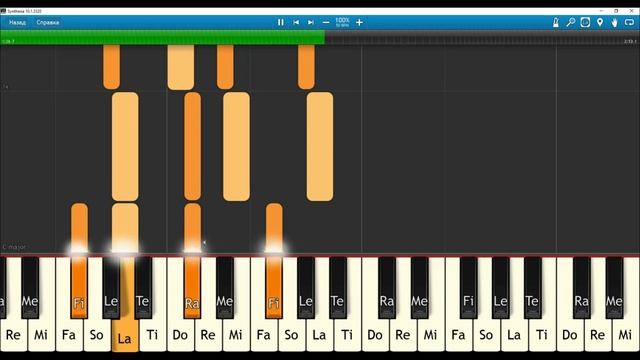Jump back to previous section
This screenshot has height=360, width=640.
[x=296, y=22]
